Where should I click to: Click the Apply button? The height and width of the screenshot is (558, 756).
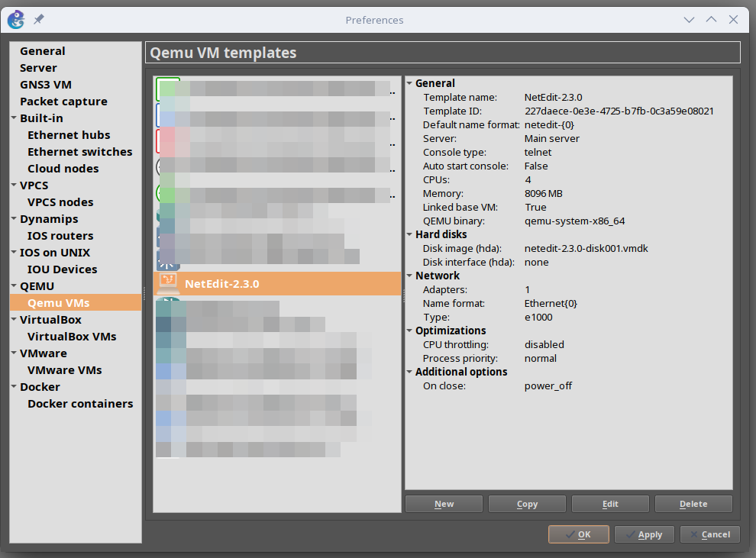pos(645,534)
